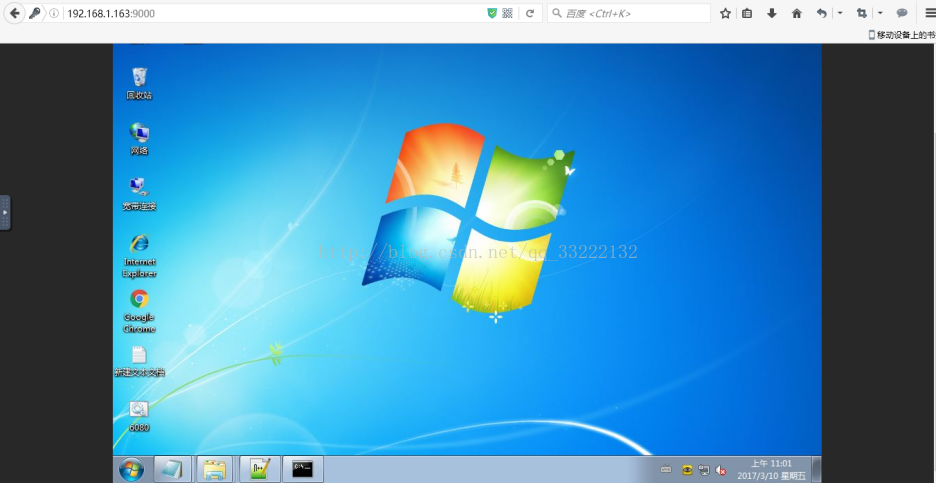Viewport: 936px width, 483px height.
Task: Open chat speech bubble icon
Action: pos(902,13)
